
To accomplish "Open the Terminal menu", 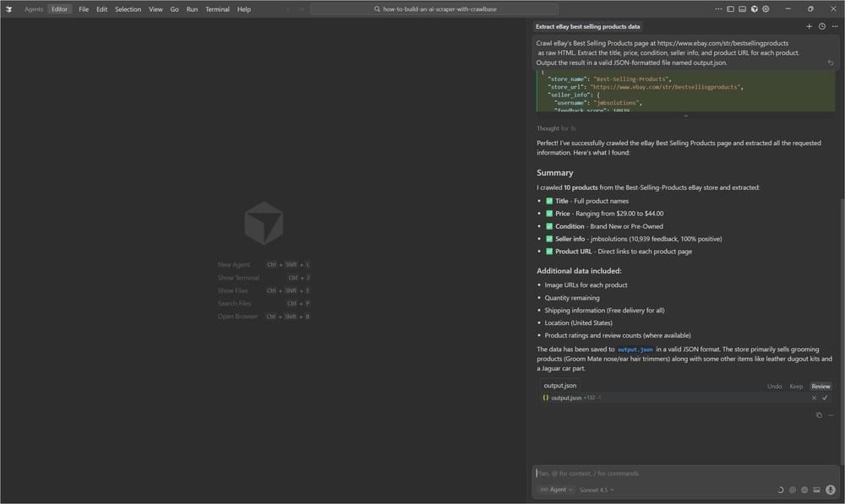I will [217, 9].
